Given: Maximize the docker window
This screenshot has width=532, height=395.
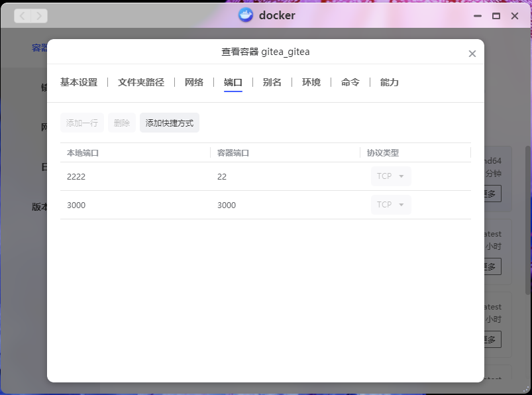Looking at the screenshot, I should (x=496, y=16).
